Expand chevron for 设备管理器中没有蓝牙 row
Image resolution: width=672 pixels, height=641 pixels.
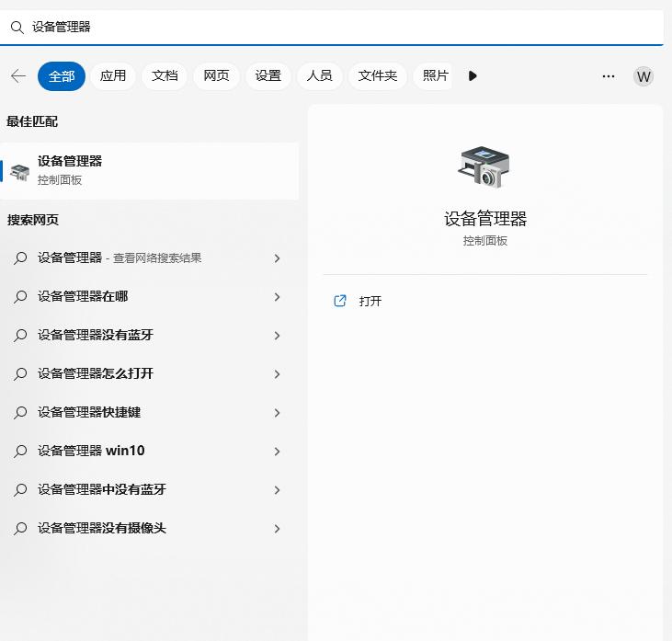tap(277, 490)
